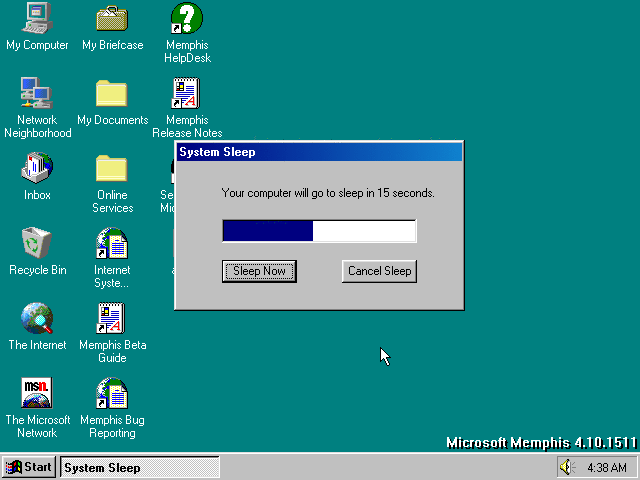This screenshot has height=480, width=640.
Task: Click the volume speaker tray icon
Action: [x=567, y=467]
